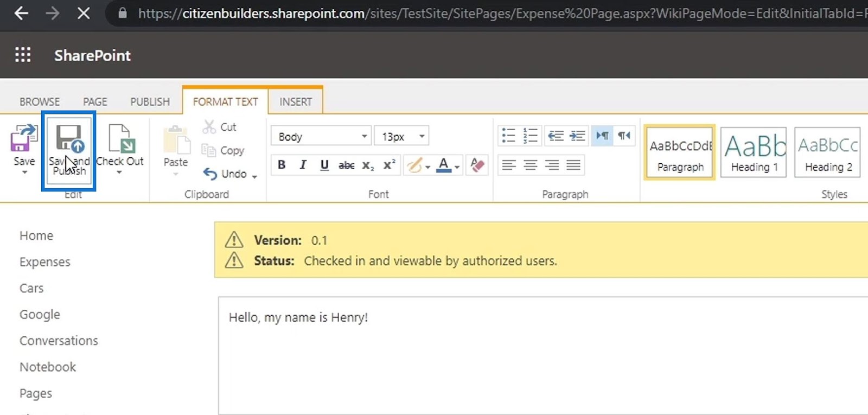Set left-to-right text direction

coord(602,136)
